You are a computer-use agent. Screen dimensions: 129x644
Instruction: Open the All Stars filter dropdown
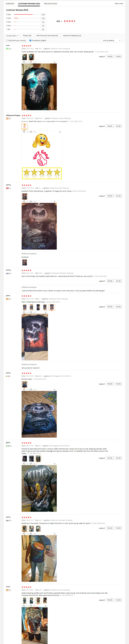(12, 36)
